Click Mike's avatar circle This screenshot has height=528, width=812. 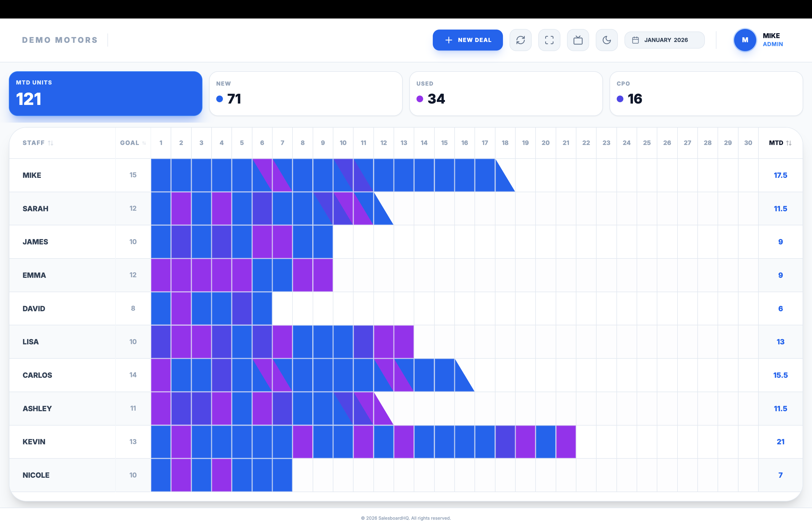click(745, 40)
